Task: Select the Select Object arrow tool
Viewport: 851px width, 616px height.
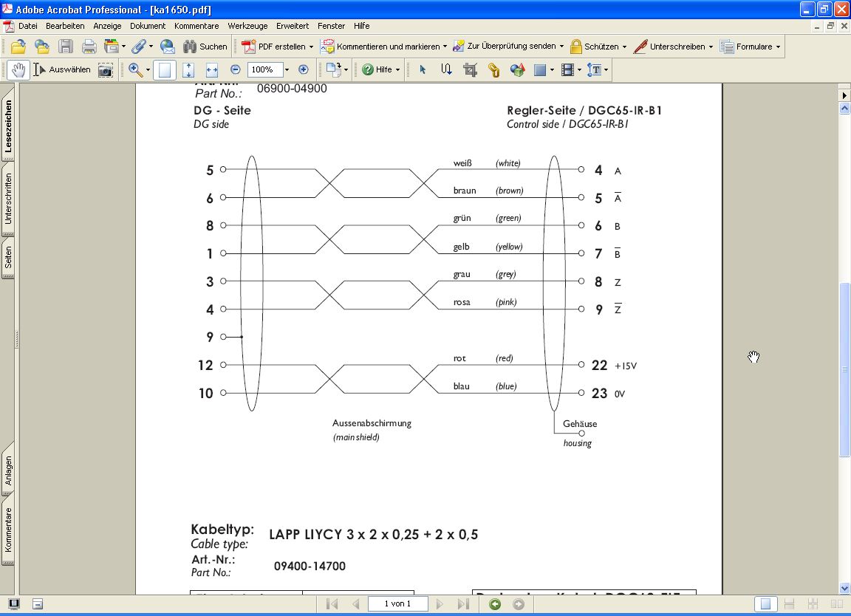Action: 423,69
